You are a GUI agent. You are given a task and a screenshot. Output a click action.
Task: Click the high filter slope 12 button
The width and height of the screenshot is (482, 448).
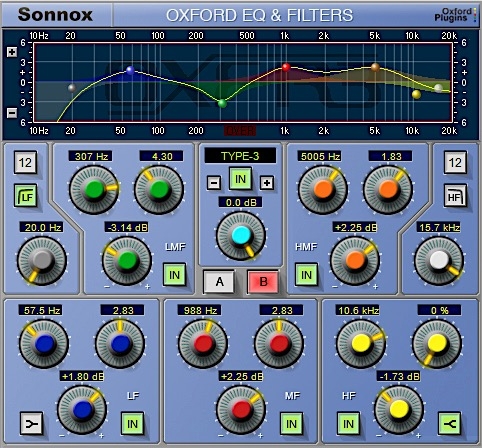[455, 163]
